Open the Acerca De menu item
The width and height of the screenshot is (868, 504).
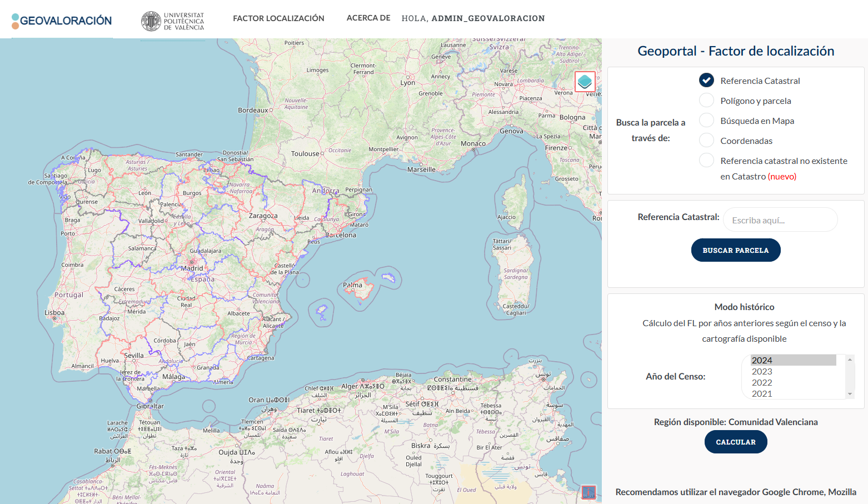coord(368,18)
